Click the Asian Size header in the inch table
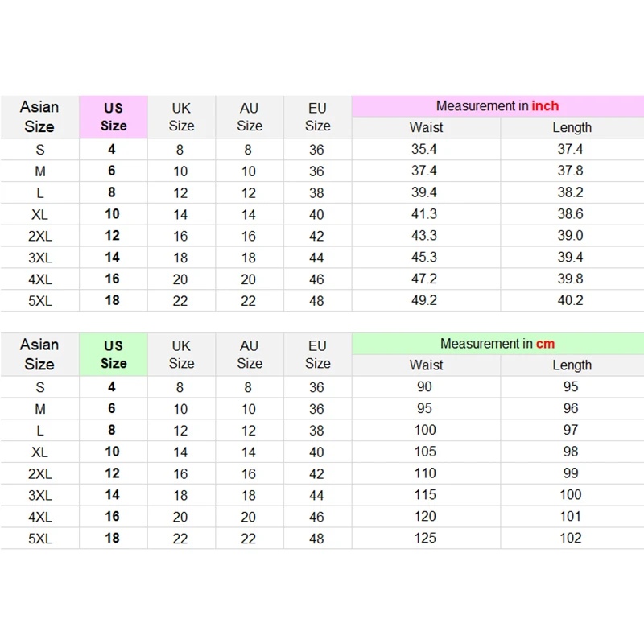The width and height of the screenshot is (644, 644). pyautogui.click(x=39, y=117)
